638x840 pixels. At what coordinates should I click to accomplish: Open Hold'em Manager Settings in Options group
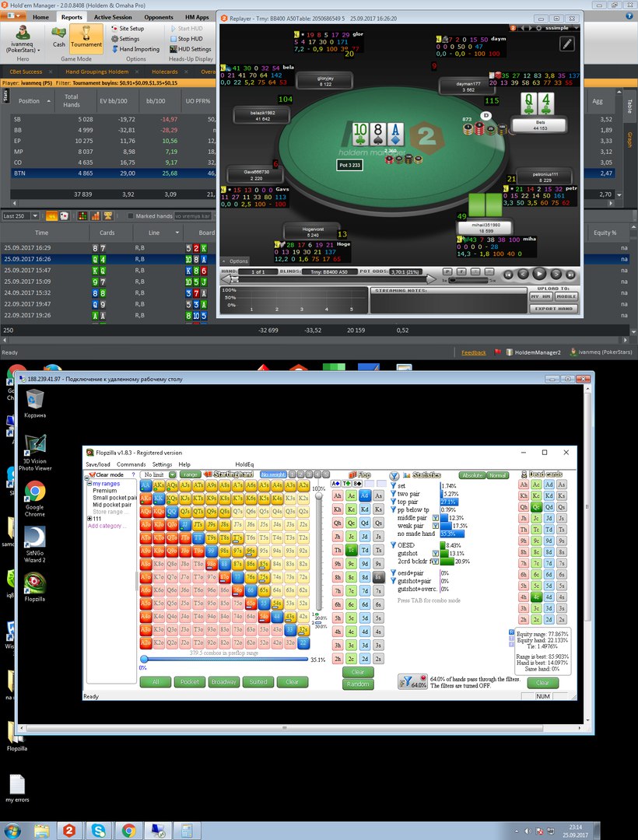click(125, 39)
